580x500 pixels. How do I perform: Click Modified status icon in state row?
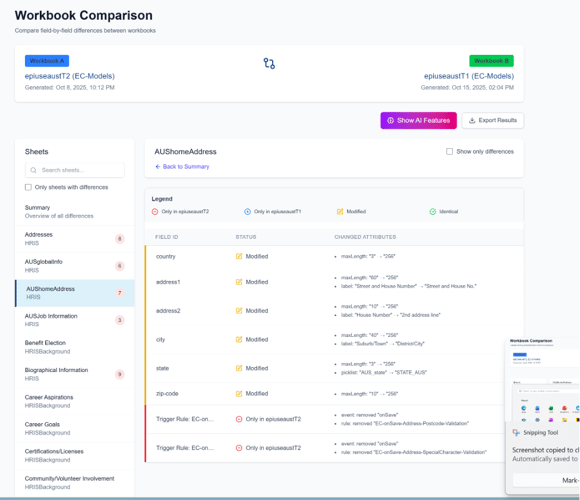(x=239, y=368)
